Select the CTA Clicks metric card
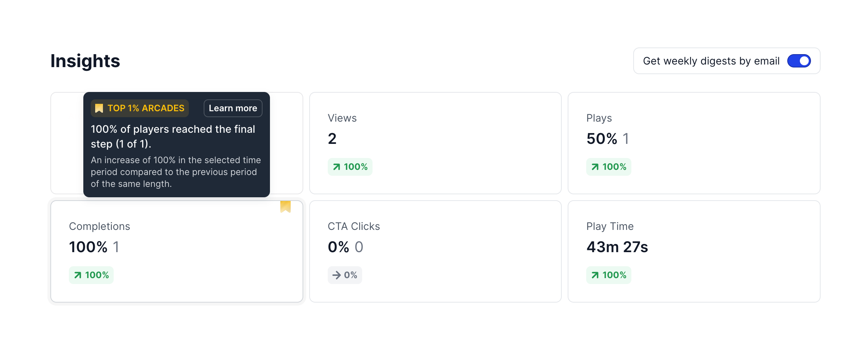Screen dimensions: 868x353 click(435, 251)
